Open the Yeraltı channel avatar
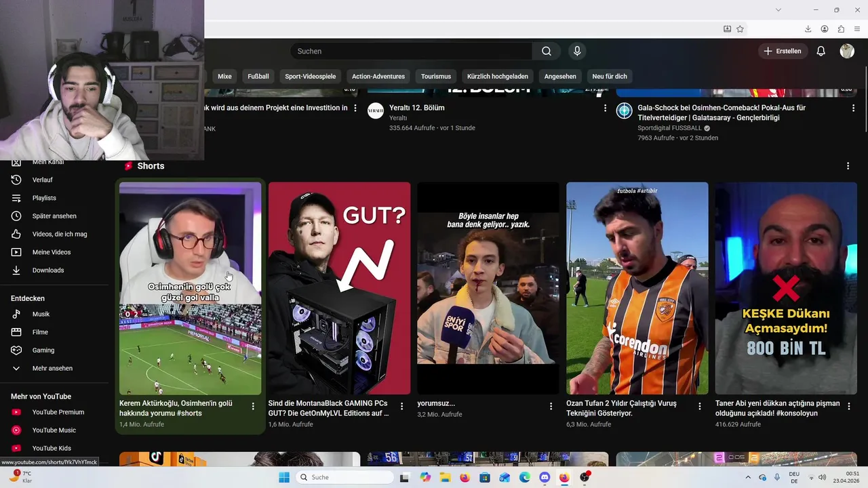This screenshot has width=868, height=488. point(376,110)
